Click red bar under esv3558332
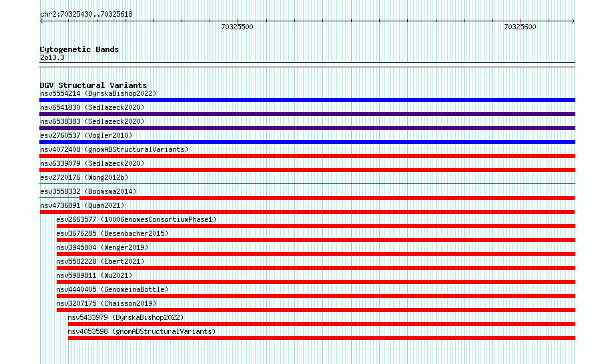 pyautogui.click(x=327, y=198)
